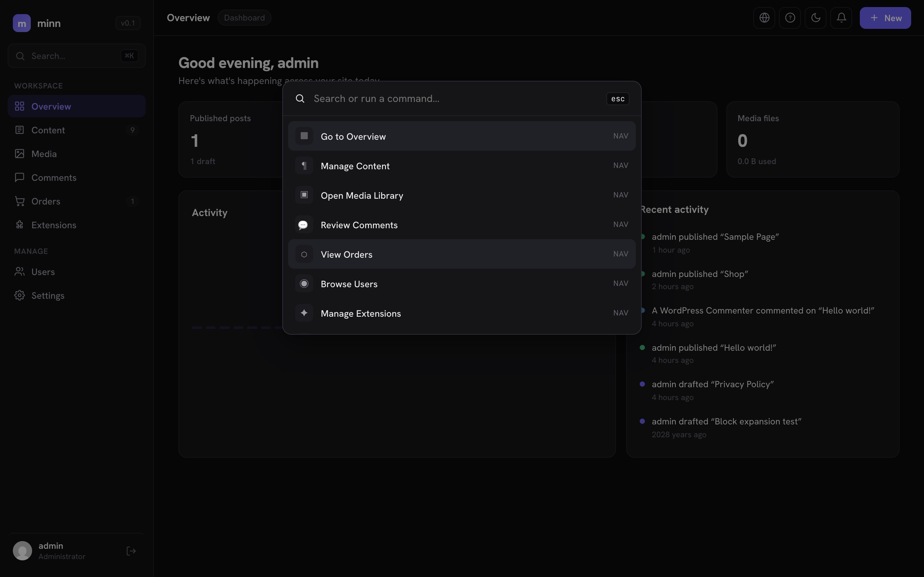Choose View Orders in command palette
This screenshot has height=577, width=924.
click(x=462, y=254)
